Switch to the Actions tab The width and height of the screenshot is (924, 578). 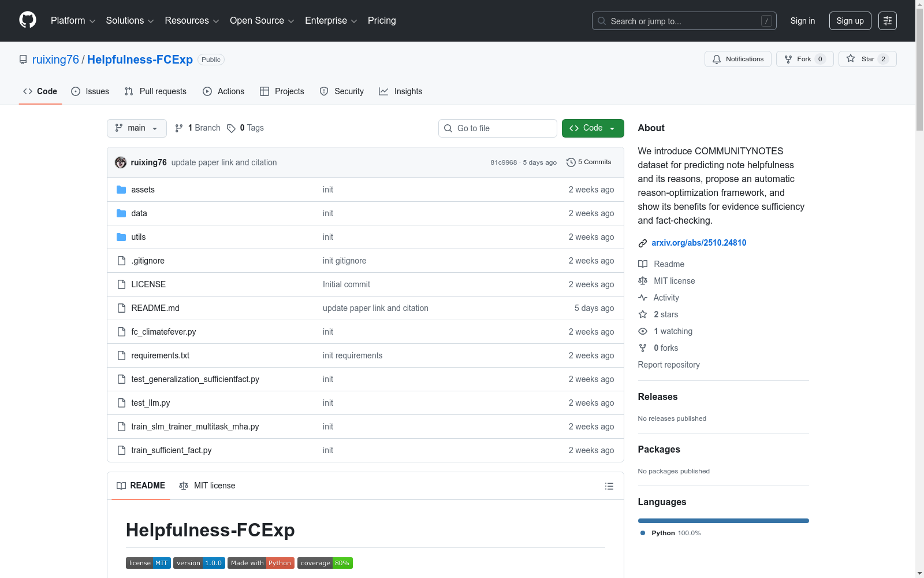point(223,91)
